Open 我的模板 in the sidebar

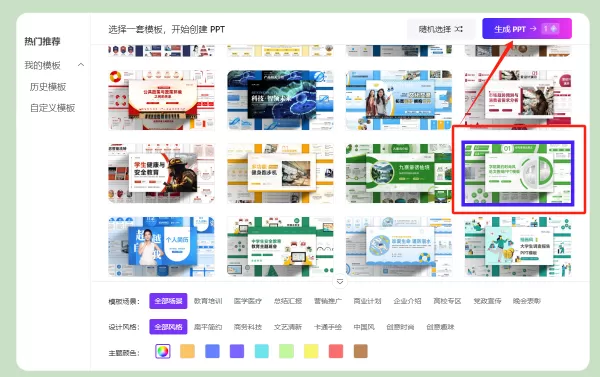(x=42, y=65)
